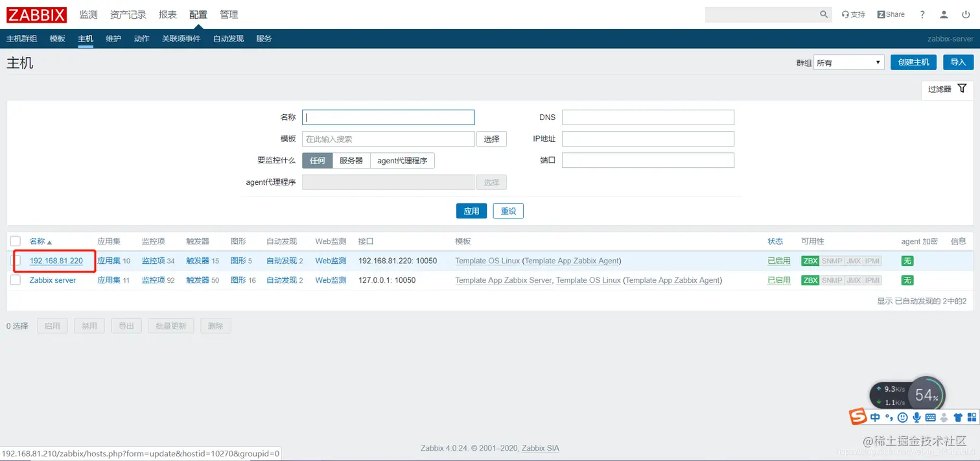Select agent代理程序 monitoring option

tap(402, 161)
